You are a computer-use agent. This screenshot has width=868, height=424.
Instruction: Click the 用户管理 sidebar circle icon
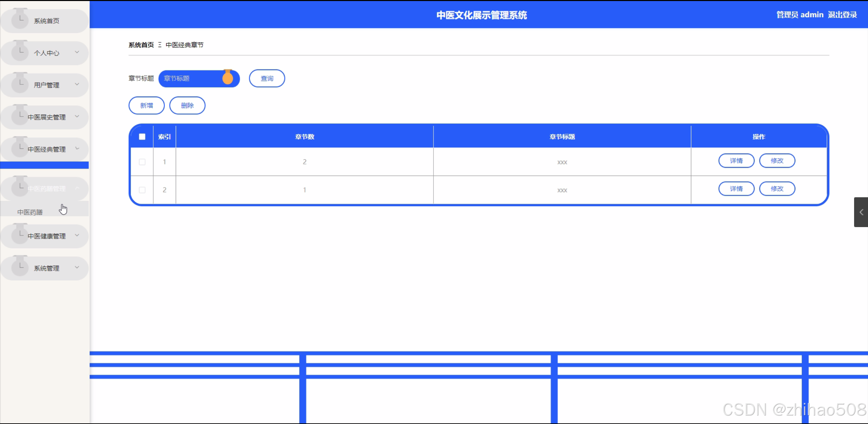pyautogui.click(x=20, y=84)
